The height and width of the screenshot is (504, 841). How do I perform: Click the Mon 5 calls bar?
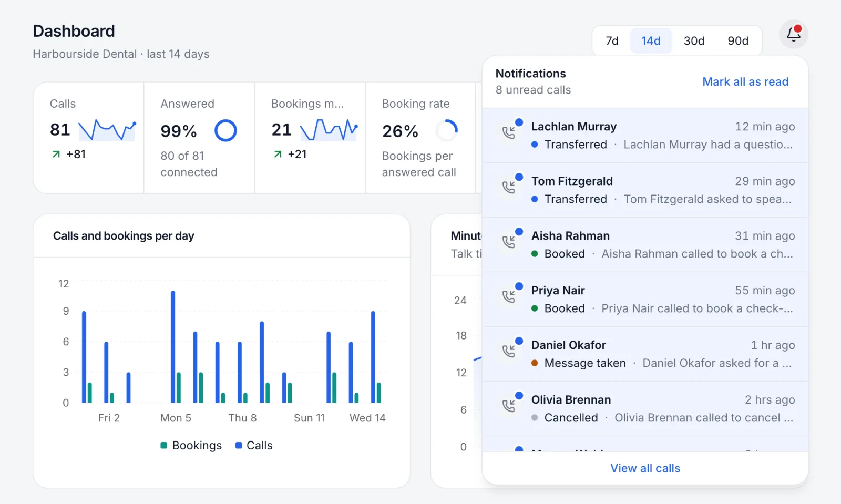coord(173,347)
